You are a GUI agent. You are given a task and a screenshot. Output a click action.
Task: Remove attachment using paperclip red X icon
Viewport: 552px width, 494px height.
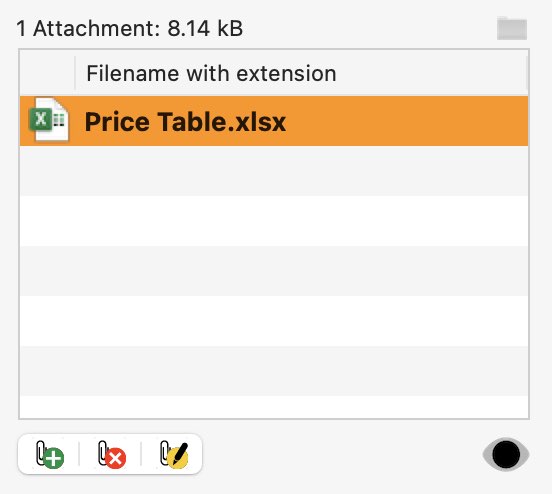(x=111, y=454)
